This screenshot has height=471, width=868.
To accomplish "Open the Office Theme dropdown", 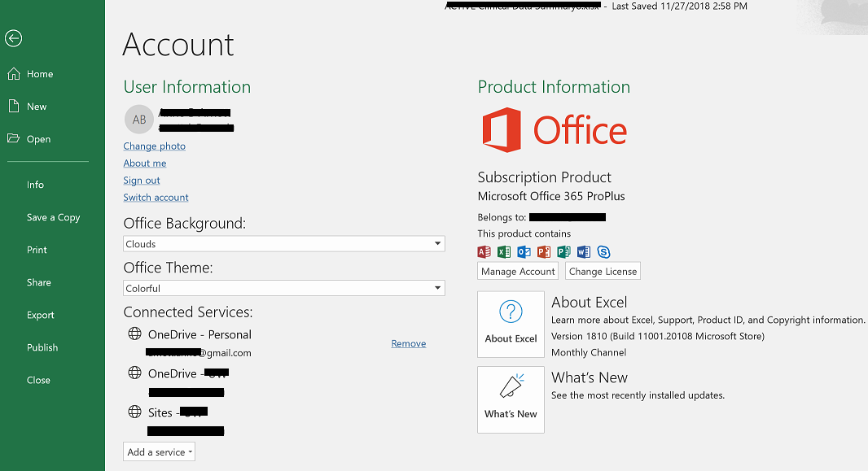I will 284,288.
